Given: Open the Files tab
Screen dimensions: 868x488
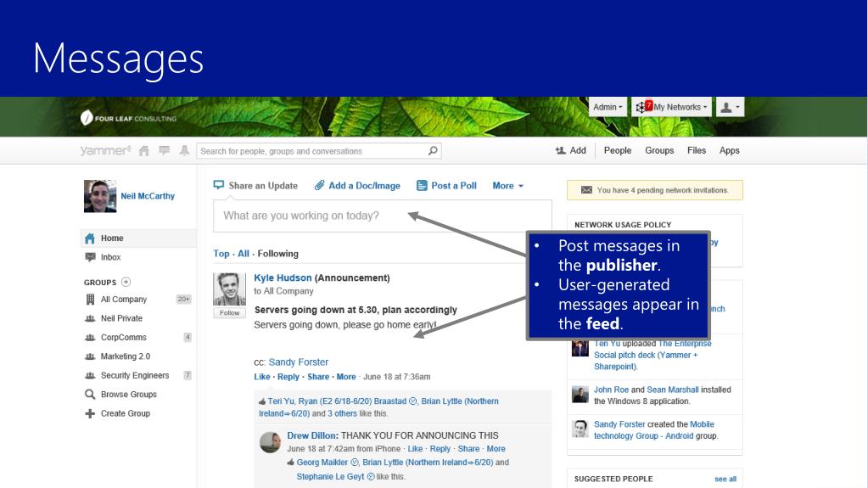Looking at the screenshot, I should coord(697,151).
